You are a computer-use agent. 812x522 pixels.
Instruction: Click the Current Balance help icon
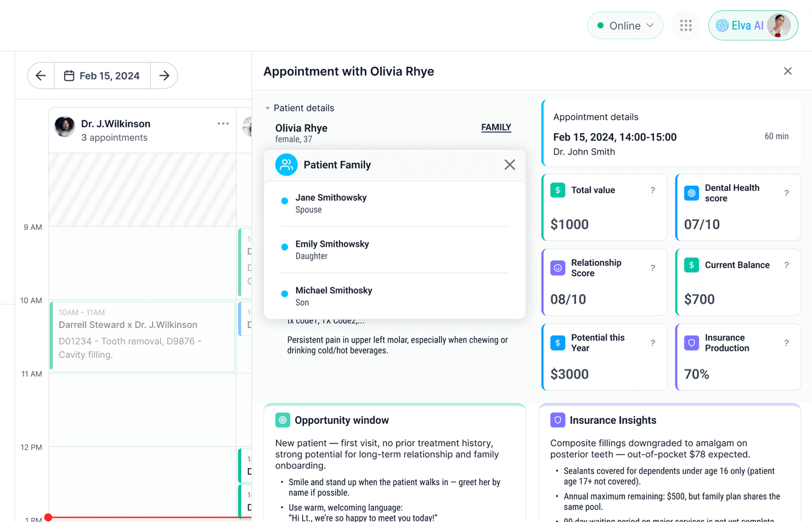pyautogui.click(x=786, y=265)
